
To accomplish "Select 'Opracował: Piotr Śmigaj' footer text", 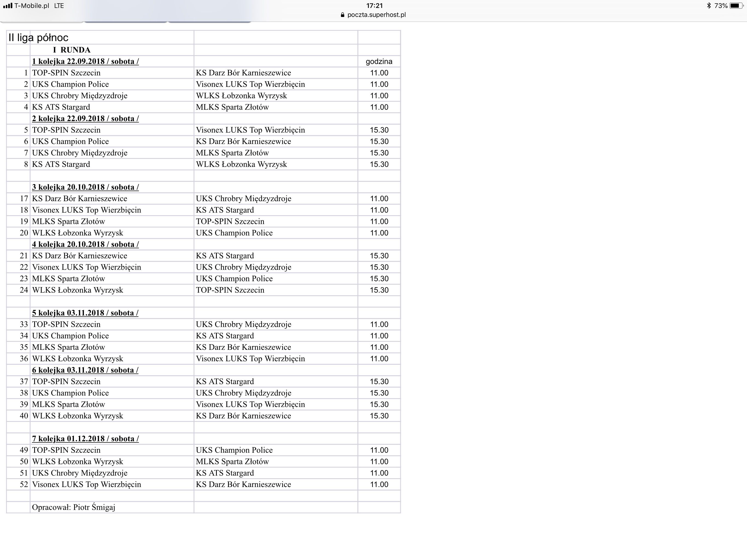I will (x=74, y=507).
